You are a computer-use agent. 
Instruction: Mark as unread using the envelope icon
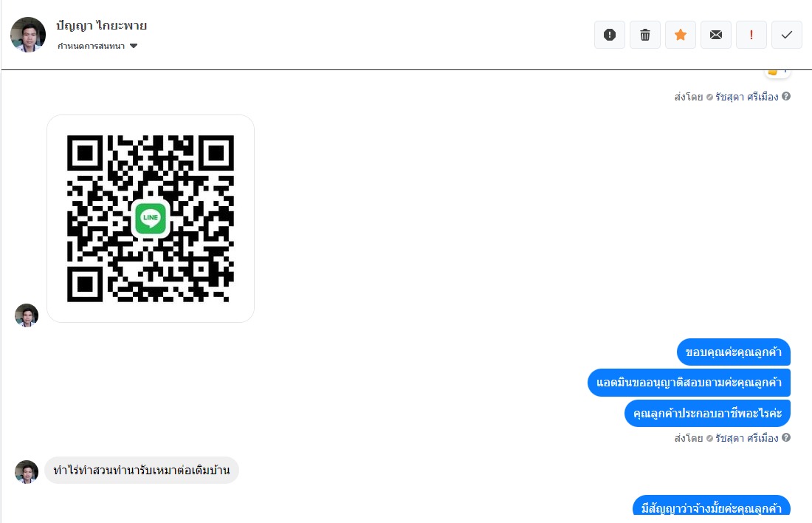pyautogui.click(x=716, y=35)
